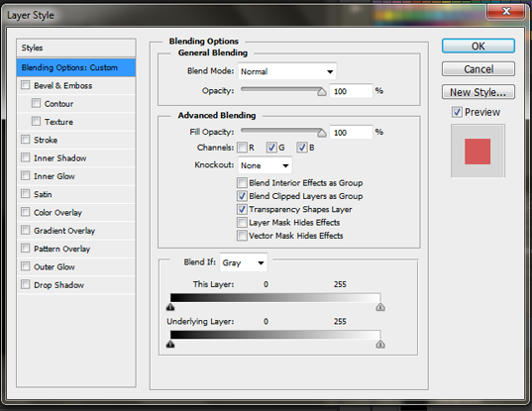Uncheck Blend Clipped Layers as Group
Image resolution: width=532 pixels, height=411 pixels.
pos(242,196)
